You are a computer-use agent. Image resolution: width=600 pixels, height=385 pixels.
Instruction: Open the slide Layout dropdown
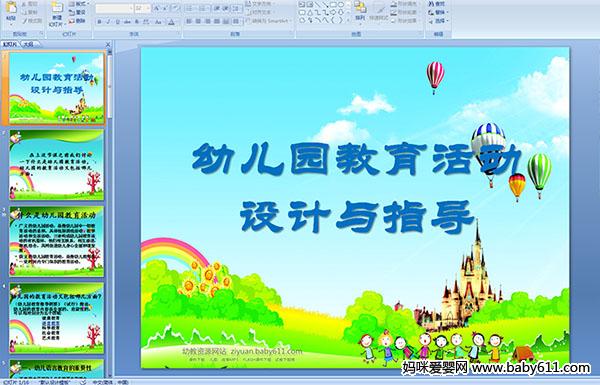point(78,4)
